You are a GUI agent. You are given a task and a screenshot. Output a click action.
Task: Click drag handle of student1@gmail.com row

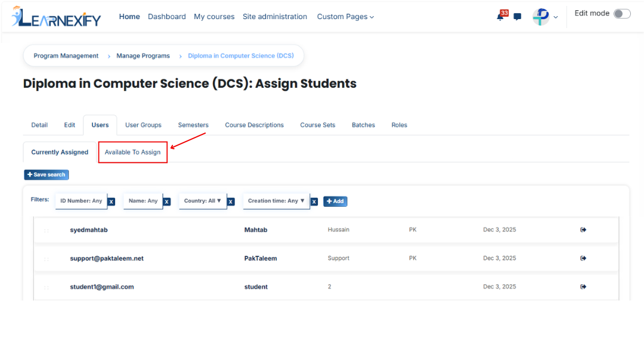coord(47,287)
